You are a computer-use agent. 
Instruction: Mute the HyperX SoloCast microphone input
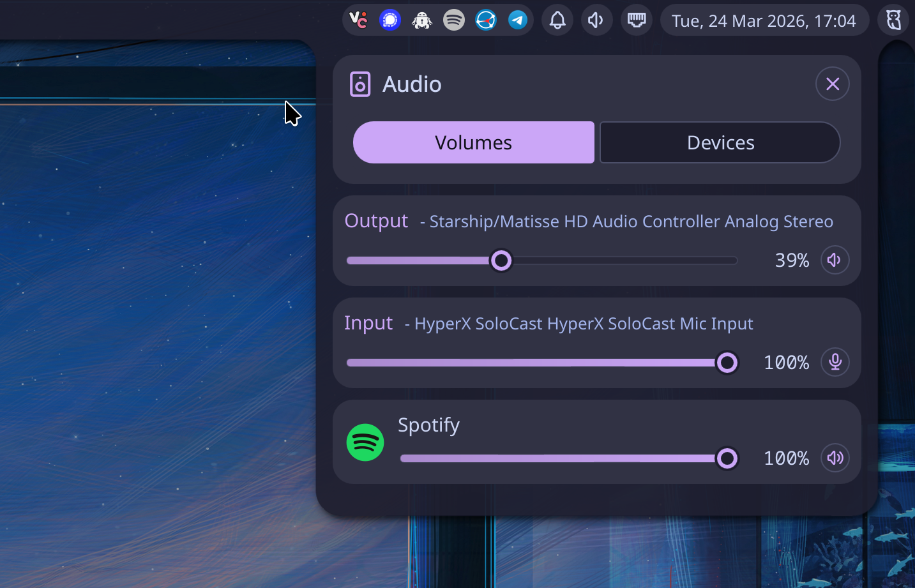point(835,362)
